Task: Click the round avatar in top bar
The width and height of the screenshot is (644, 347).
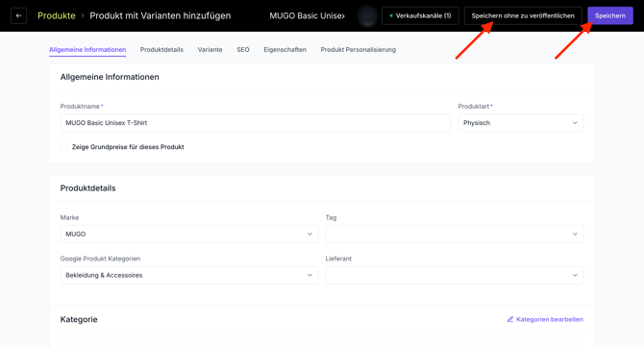Action: [367, 16]
